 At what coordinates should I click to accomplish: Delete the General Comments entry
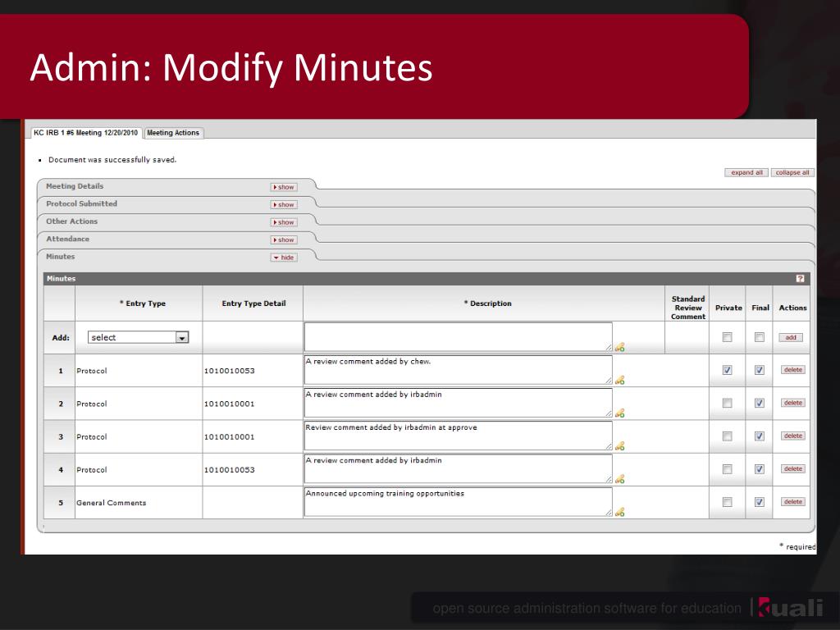(x=793, y=502)
